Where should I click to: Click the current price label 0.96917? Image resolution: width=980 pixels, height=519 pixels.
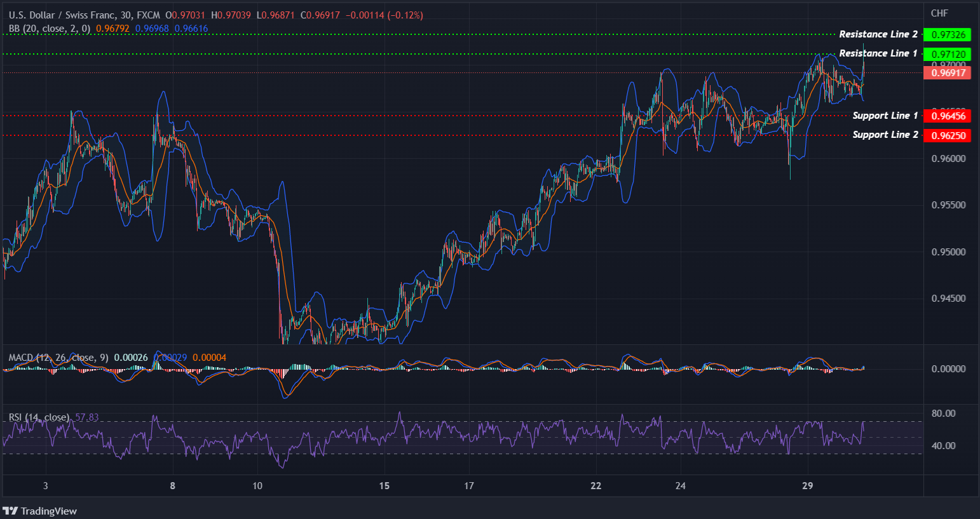(948, 73)
